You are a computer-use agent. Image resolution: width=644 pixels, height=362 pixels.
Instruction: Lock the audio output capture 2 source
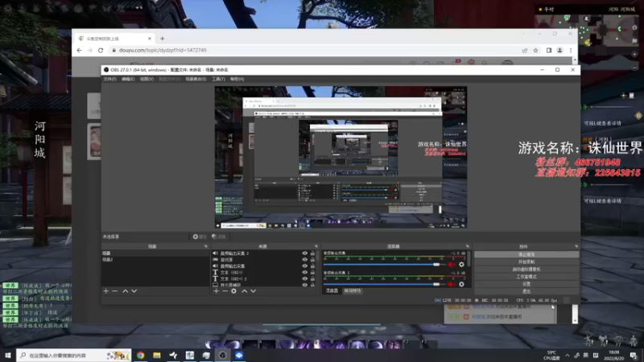point(312,253)
